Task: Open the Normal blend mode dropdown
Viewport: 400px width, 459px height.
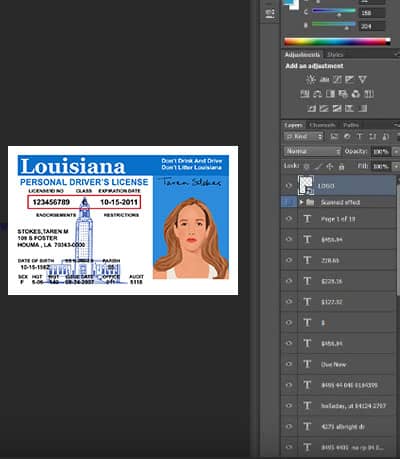Action: [x=313, y=151]
